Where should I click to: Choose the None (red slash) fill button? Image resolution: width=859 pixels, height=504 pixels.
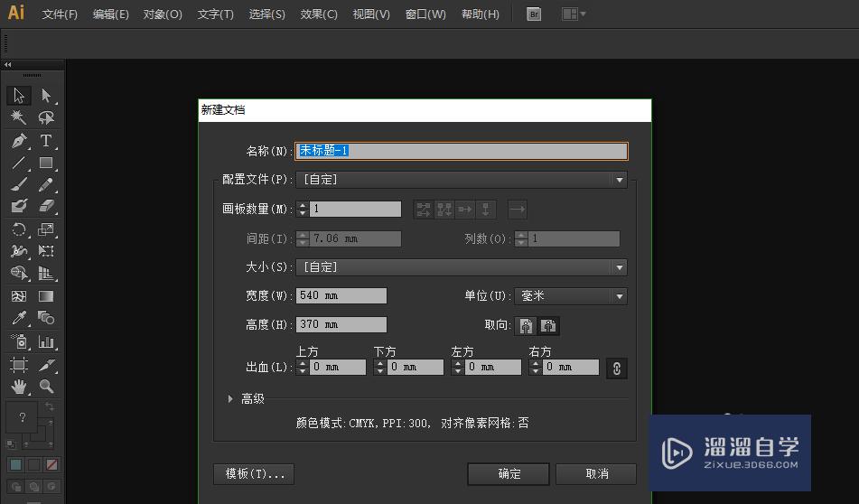tap(52, 465)
